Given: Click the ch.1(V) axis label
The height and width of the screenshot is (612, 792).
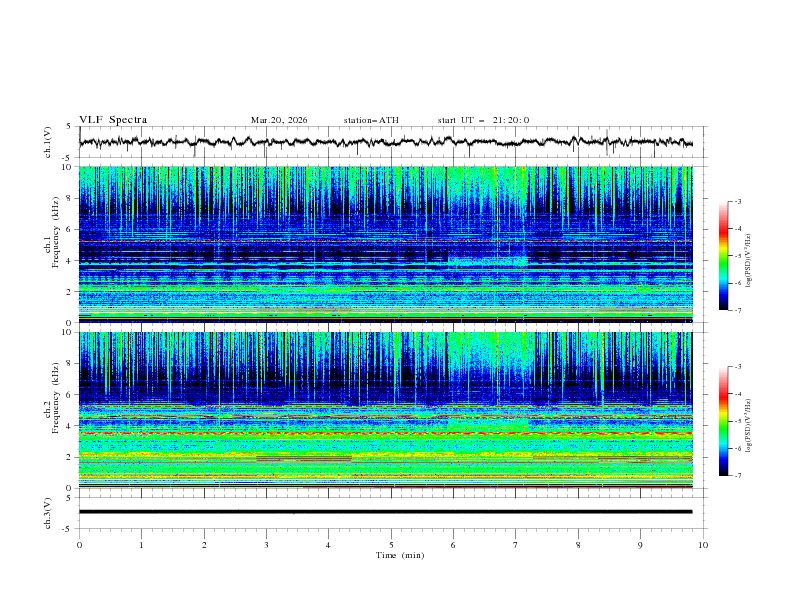Looking at the screenshot, I should click(48, 142).
